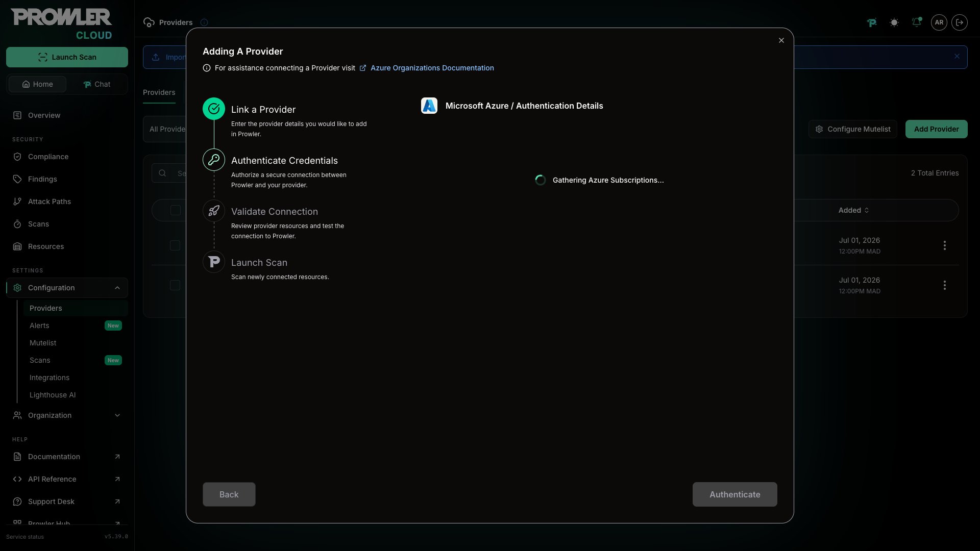Open actions menu for first Jul 01 row
The height and width of the screenshot is (551, 980).
pos(945,245)
